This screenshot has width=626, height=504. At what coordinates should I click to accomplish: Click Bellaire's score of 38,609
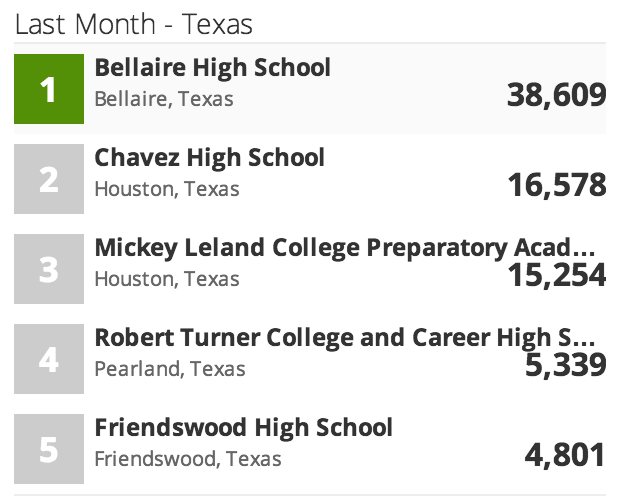(556, 96)
